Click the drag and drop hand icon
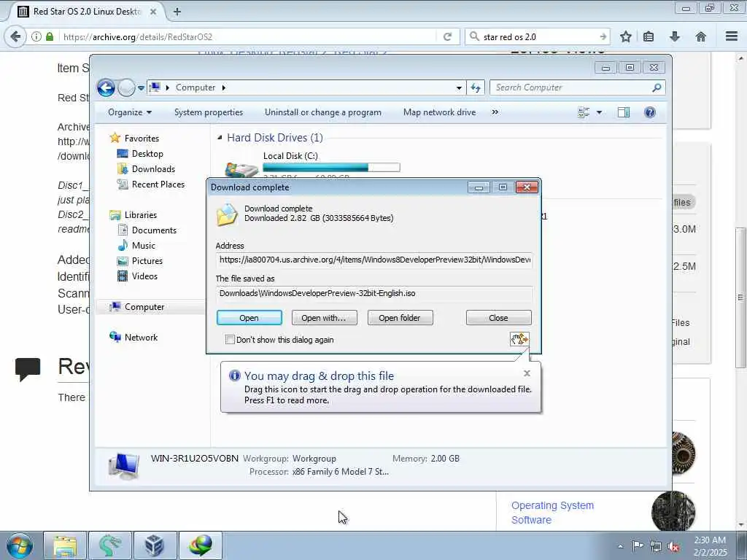747x560 pixels. click(519, 339)
